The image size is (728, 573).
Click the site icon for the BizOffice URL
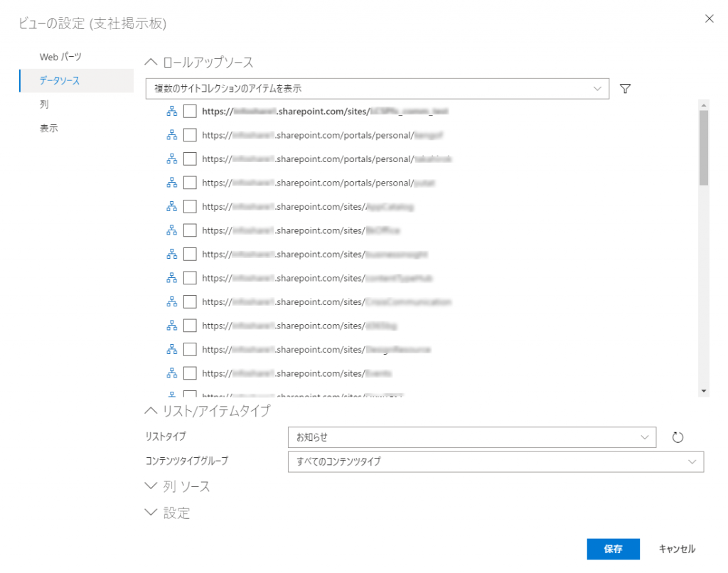tap(171, 230)
